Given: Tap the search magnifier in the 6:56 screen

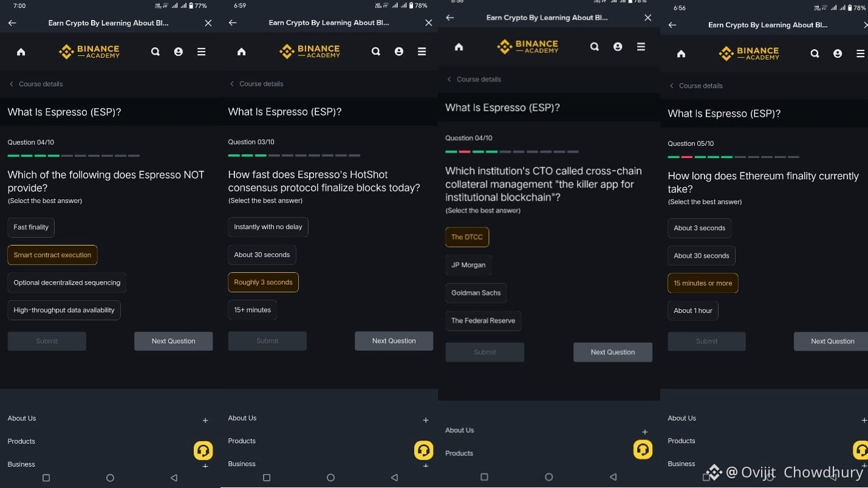Looking at the screenshot, I should click(x=815, y=54).
